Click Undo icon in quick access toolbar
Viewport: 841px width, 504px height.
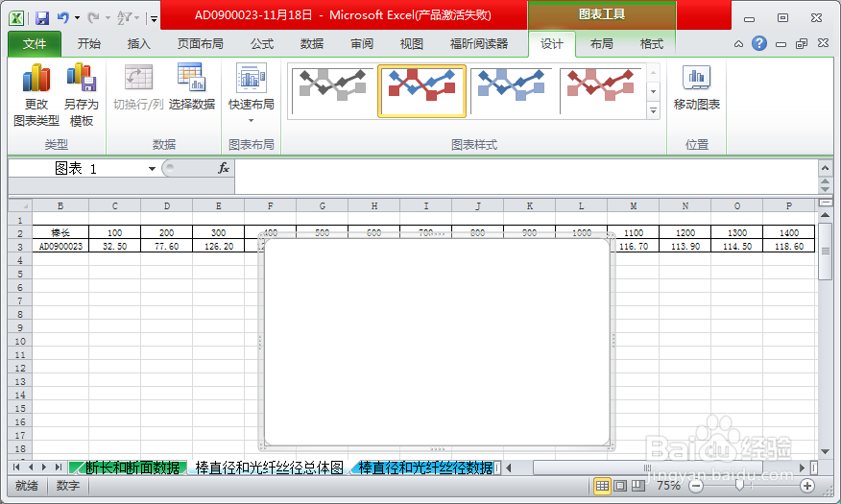pyautogui.click(x=62, y=18)
